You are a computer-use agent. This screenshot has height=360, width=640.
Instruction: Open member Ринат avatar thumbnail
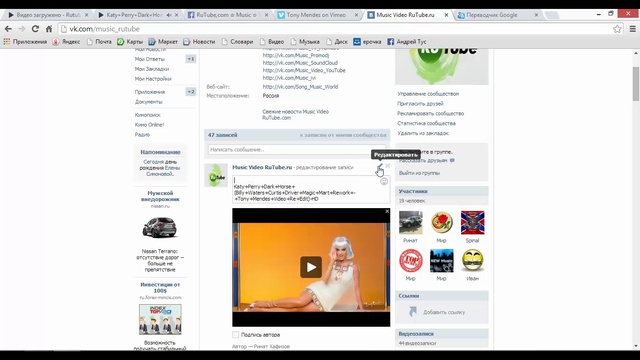[x=411, y=222]
